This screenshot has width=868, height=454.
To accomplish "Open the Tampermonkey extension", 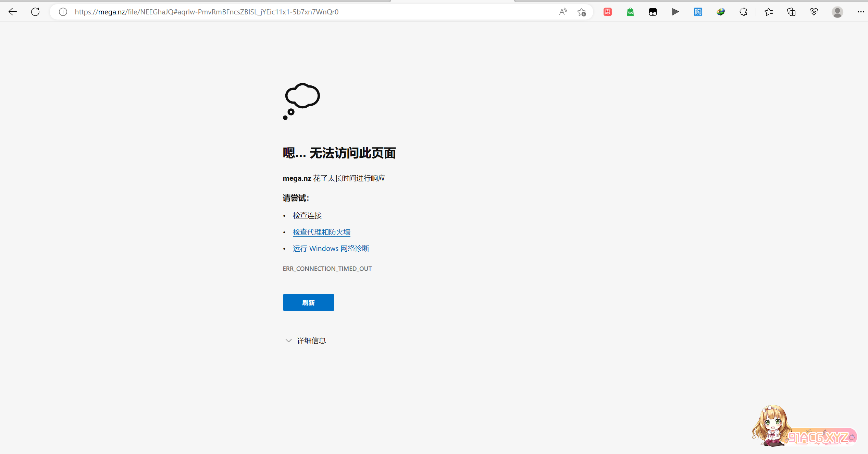I will point(653,12).
